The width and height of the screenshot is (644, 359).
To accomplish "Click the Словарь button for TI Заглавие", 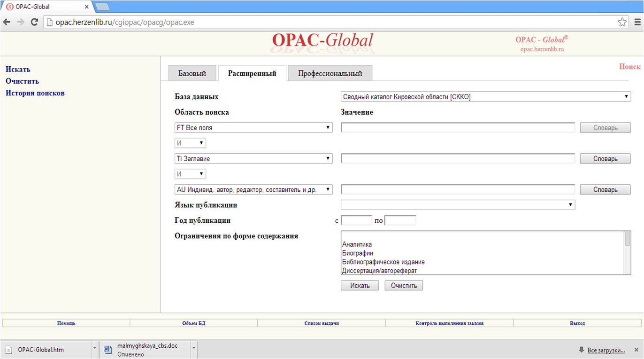I will click(x=605, y=159).
